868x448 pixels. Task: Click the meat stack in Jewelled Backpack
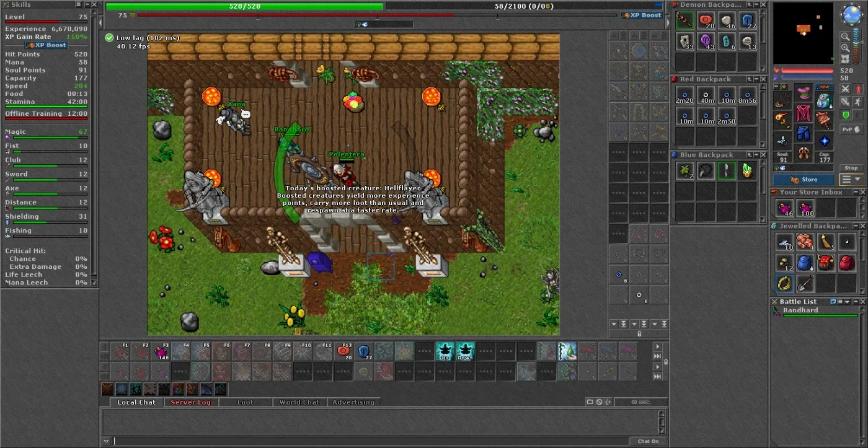[805, 242]
